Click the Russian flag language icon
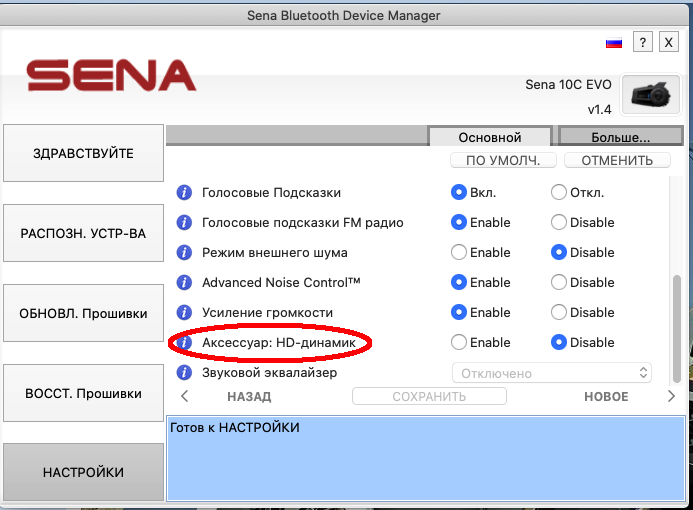The width and height of the screenshot is (693, 510). (x=614, y=43)
